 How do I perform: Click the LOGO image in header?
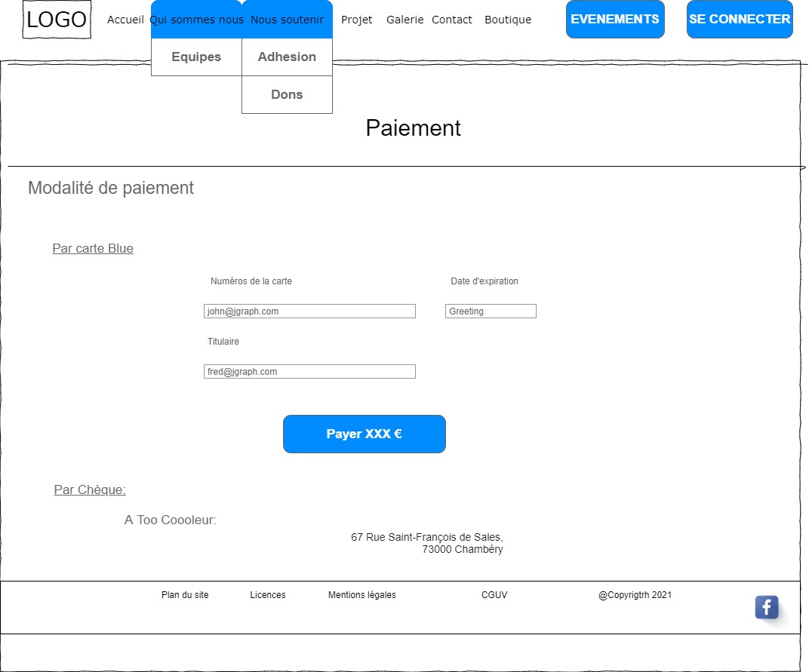point(57,20)
